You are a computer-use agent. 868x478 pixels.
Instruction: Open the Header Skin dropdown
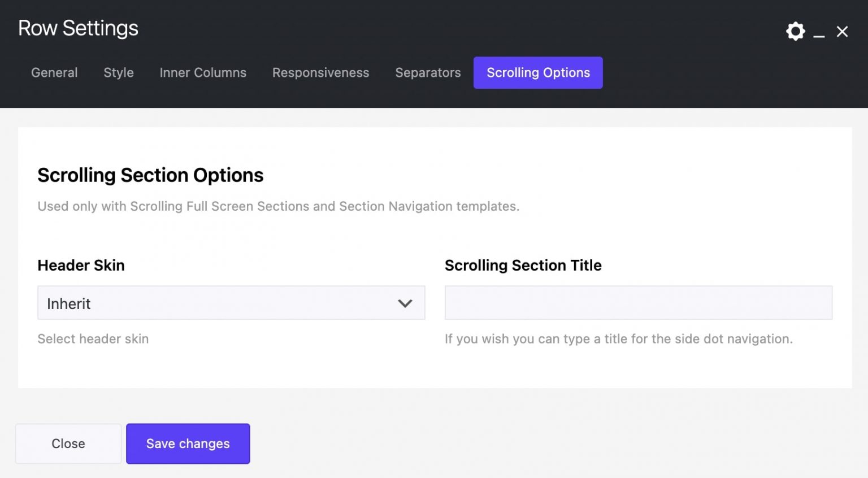(x=231, y=303)
